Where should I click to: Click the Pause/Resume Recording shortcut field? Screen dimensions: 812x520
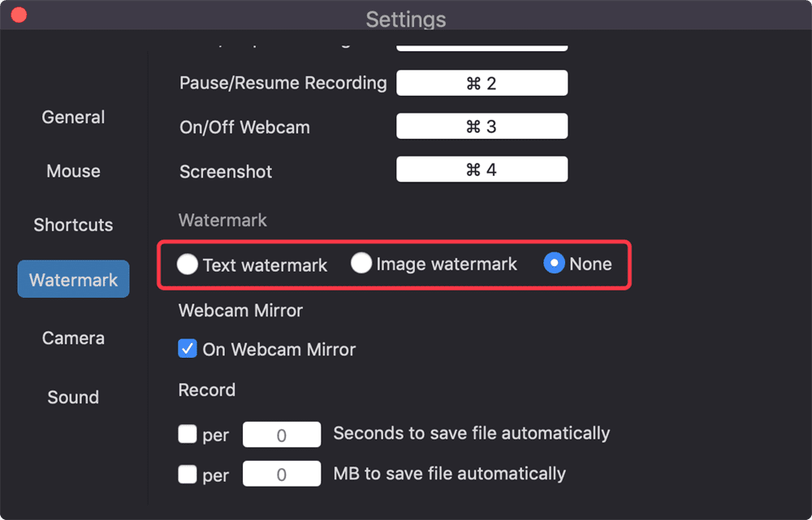[482, 82]
